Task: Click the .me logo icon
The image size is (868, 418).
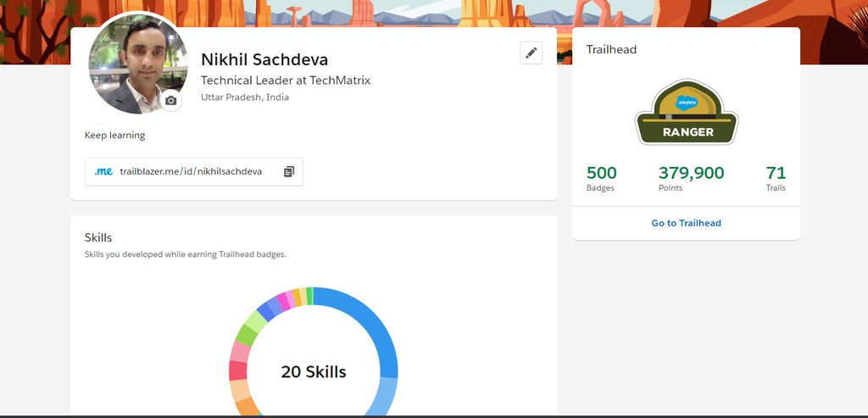Action: (103, 171)
